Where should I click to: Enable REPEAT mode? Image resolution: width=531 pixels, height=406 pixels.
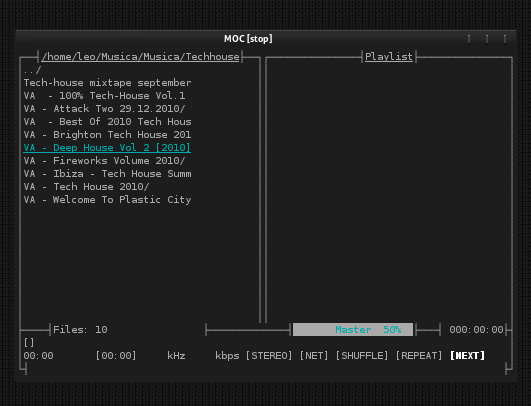tap(419, 356)
